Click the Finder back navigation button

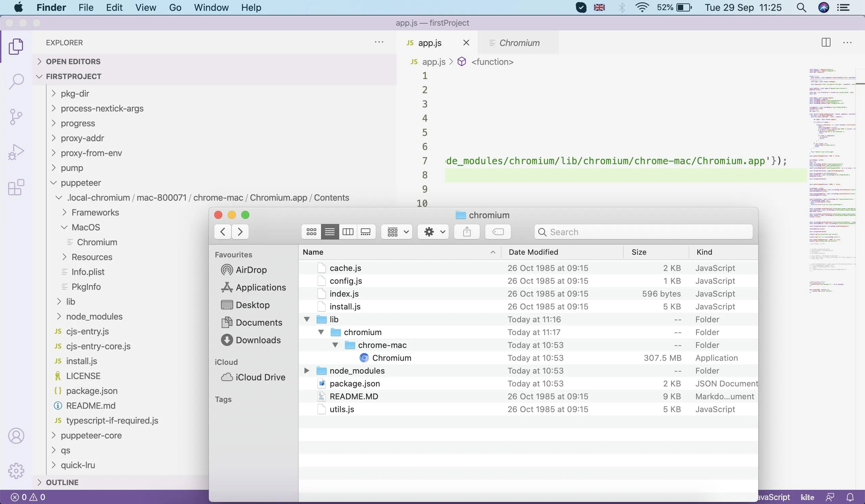222,232
